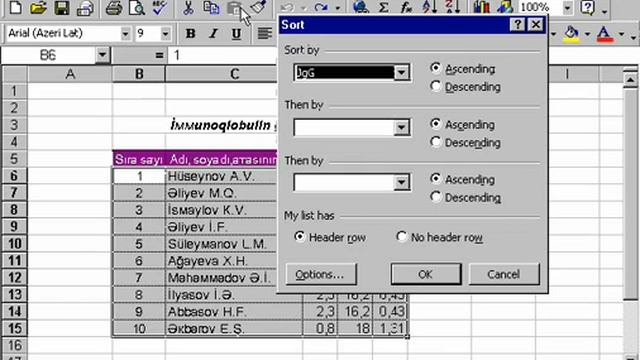The height and width of the screenshot is (360, 640).
Task: Select column A header
Action: coord(70,74)
